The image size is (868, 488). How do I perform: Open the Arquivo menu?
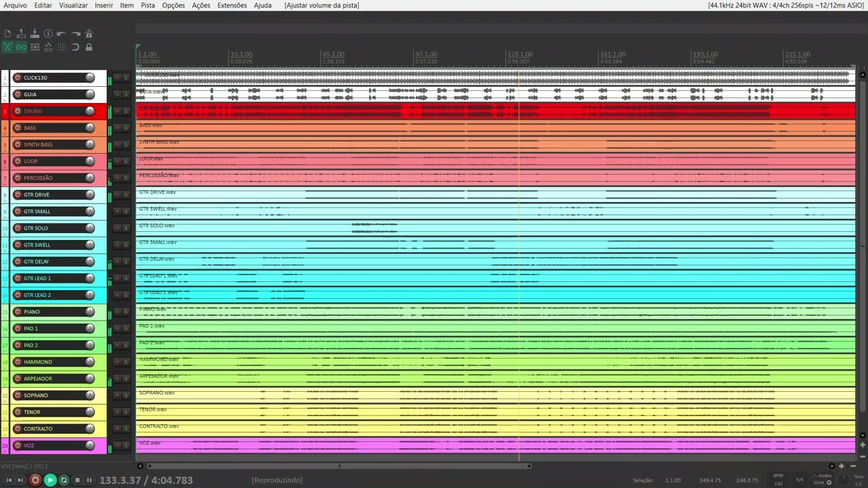point(16,5)
